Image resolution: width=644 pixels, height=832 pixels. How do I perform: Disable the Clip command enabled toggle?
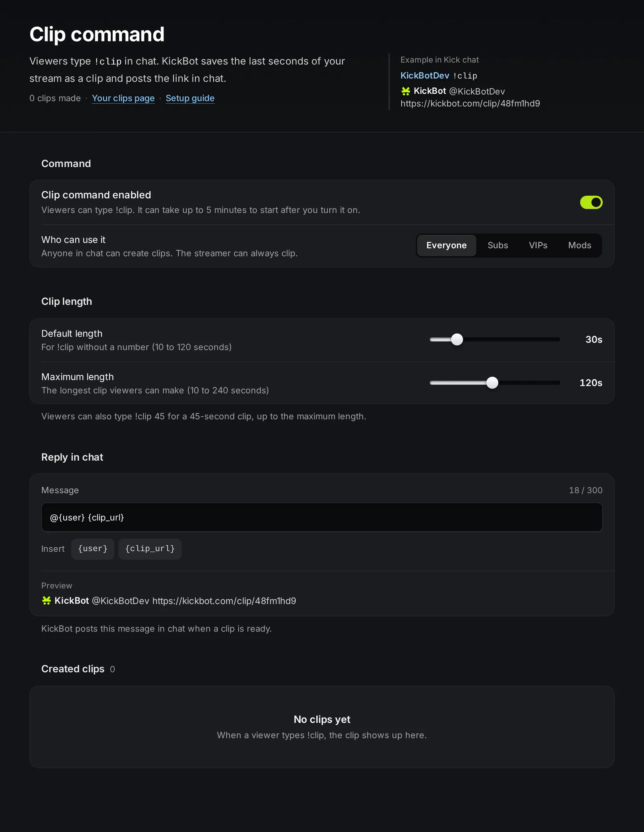[x=591, y=202]
